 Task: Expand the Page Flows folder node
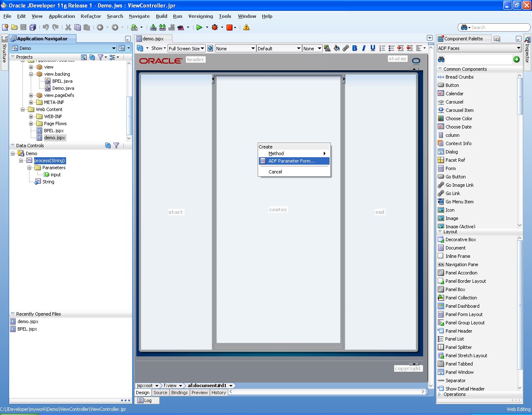click(31, 124)
